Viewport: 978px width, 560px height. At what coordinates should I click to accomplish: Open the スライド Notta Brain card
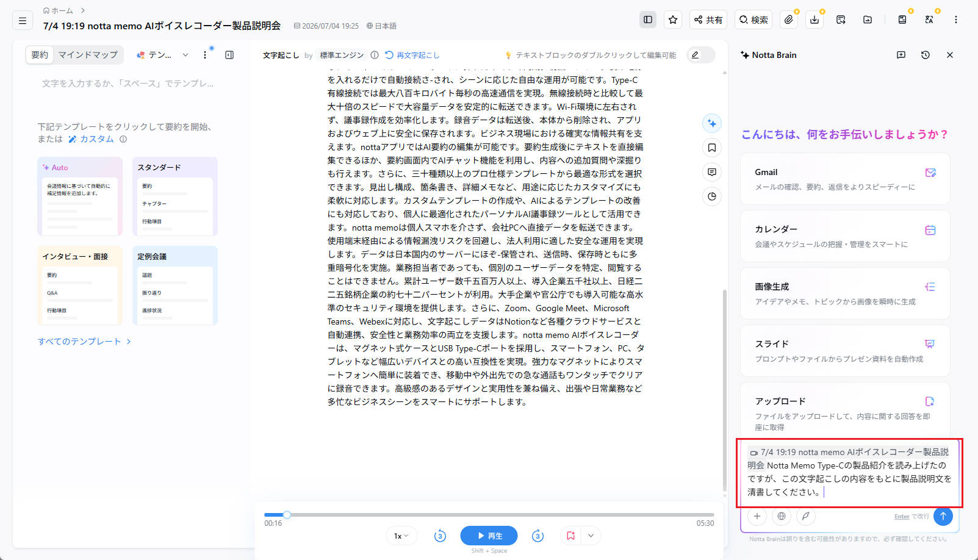point(845,351)
